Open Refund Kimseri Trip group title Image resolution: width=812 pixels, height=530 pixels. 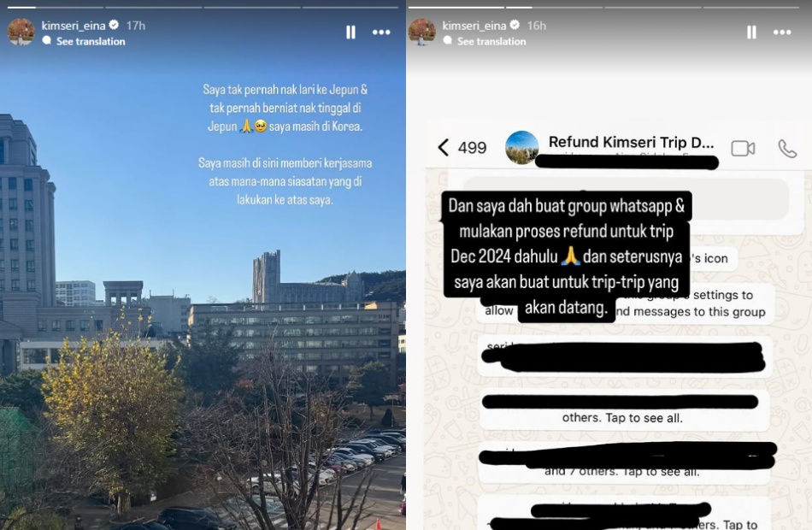tap(632, 142)
